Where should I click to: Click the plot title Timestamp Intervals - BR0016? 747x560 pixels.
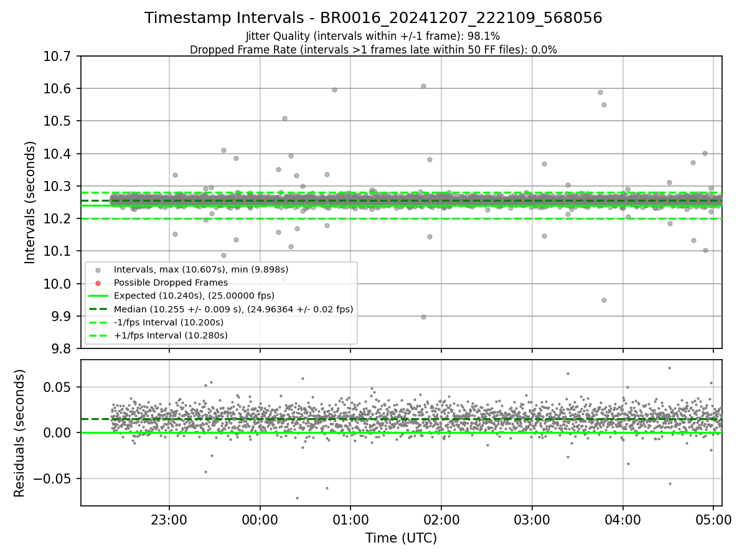374,18
